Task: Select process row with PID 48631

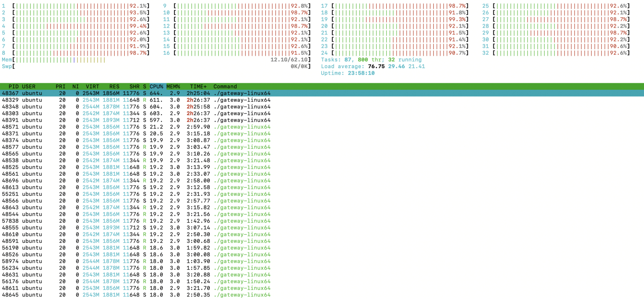Action: pos(322,275)
